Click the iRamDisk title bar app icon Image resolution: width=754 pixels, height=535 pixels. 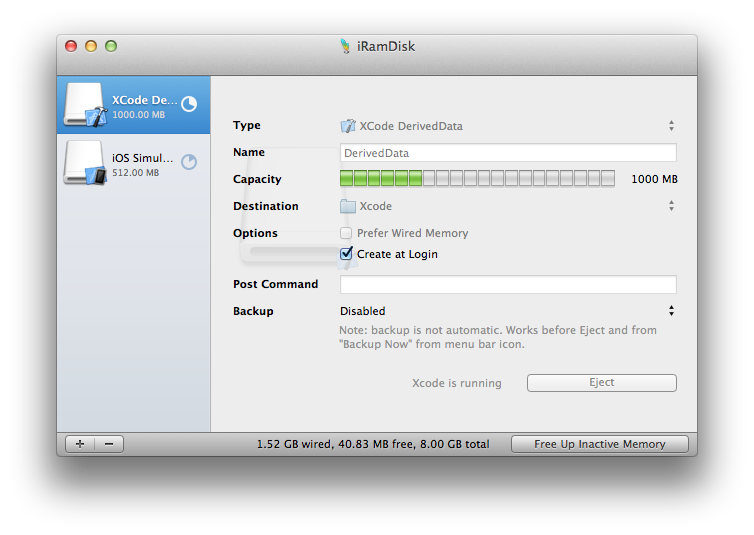click(345, 46)
